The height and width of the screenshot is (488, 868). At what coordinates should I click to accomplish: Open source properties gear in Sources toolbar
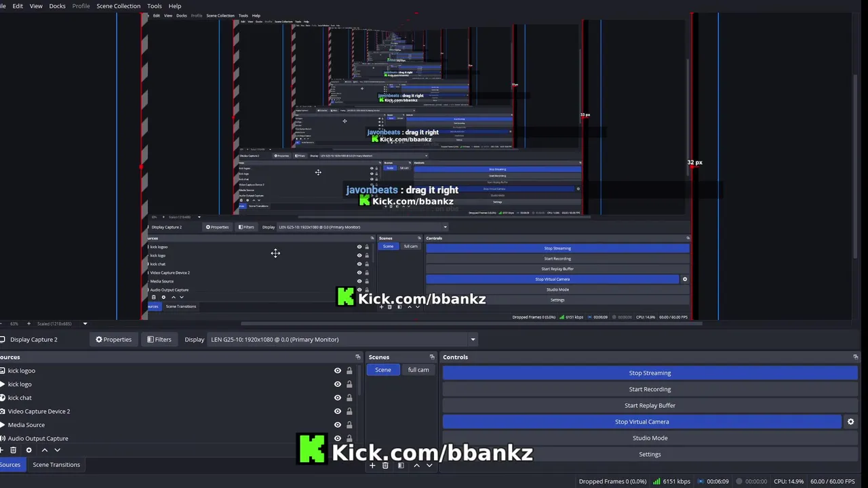(x=28, y=450)
